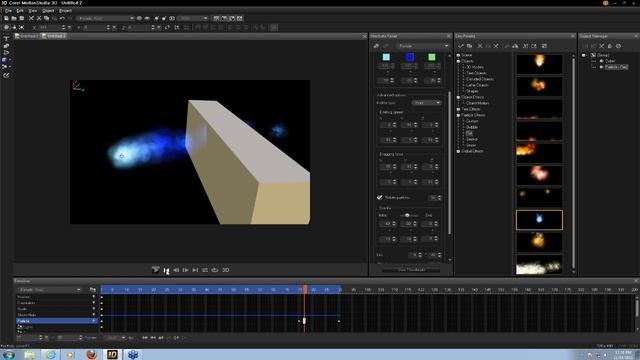This screenshot has width=640, height=360.
Task: Collapse the Object Effects node in EasyPalette
Action: tap(458, 97)
